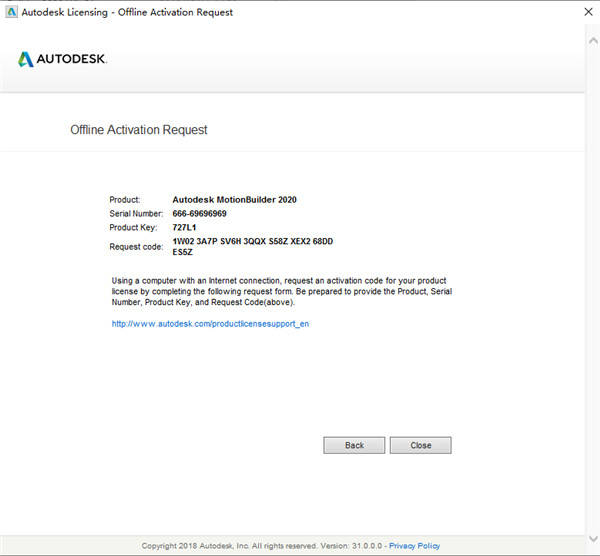Screen dimensions: 600x556
Task: Click the product name Autodesk MotionBuilder 2020
Action: point(234,200)
